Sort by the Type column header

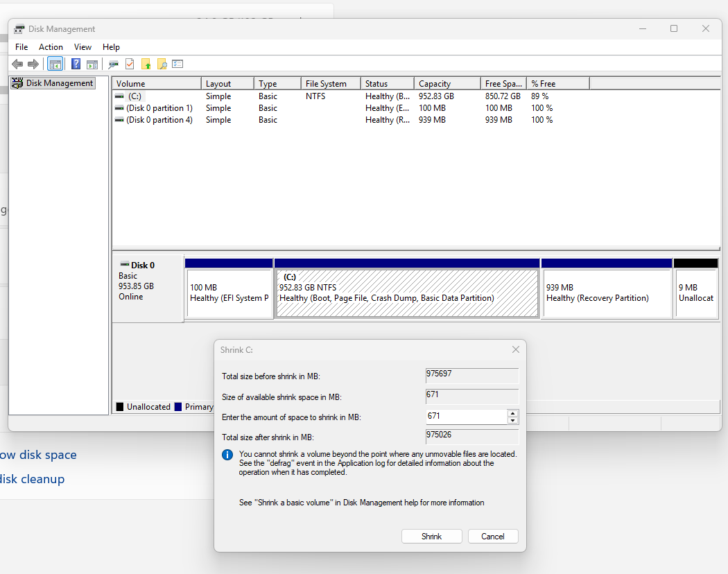(x=277, y=84)
